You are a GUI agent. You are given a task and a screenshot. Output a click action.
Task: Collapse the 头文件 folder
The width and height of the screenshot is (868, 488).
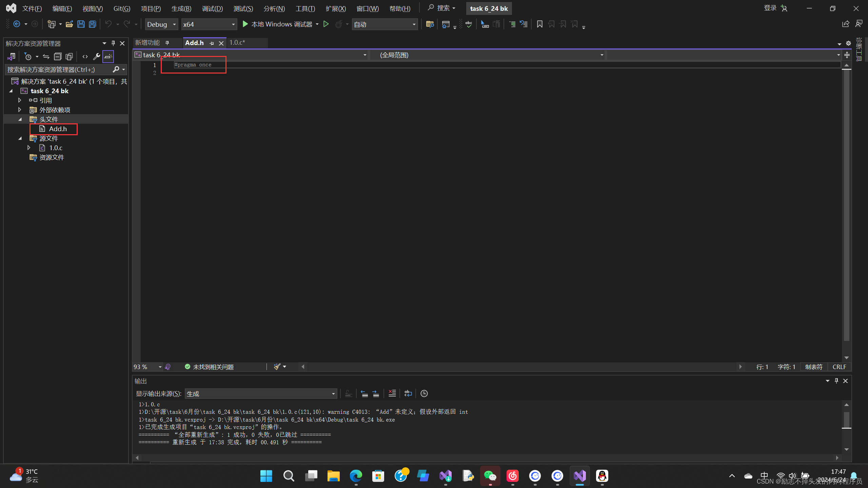20,119
